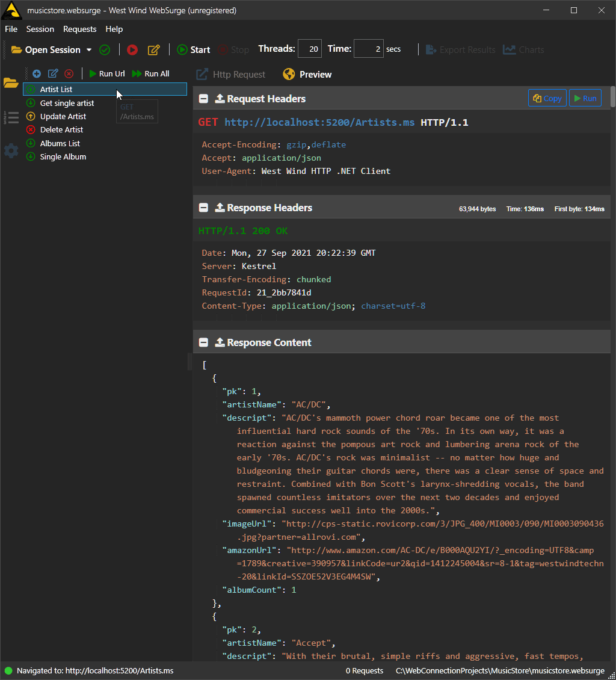Image resolution: width=616 pixels, height=680 pixels.
Task: Click the blue edit request icon
Action: [53, 73]
